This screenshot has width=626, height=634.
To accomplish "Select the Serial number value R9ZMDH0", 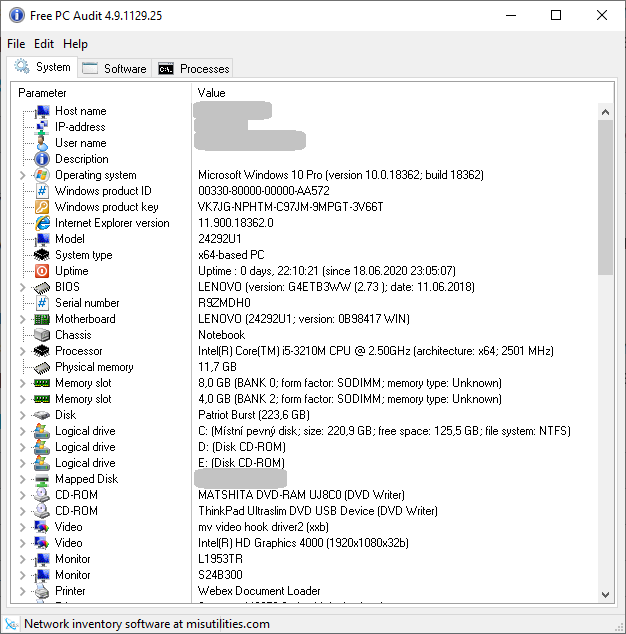I will (x=224, y=303).
